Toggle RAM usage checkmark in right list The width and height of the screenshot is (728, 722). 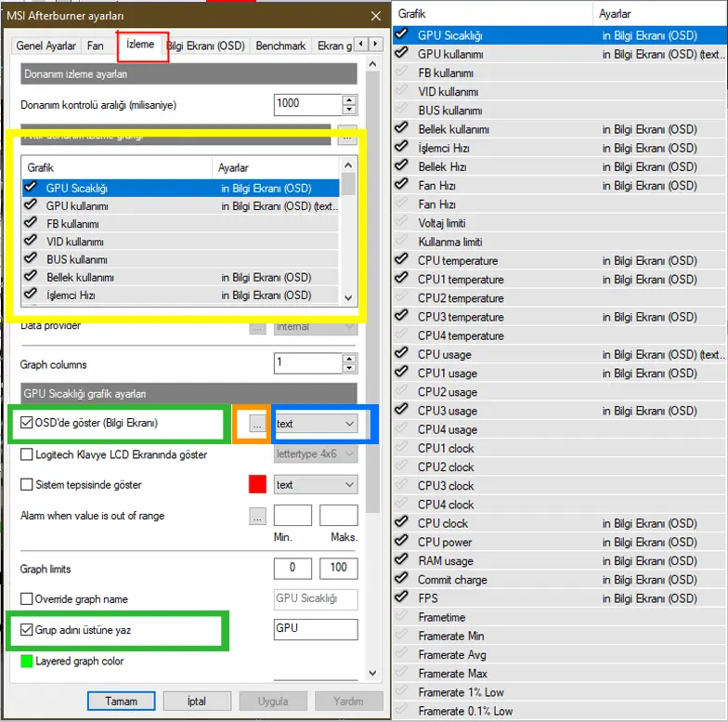tap(401, 559)
